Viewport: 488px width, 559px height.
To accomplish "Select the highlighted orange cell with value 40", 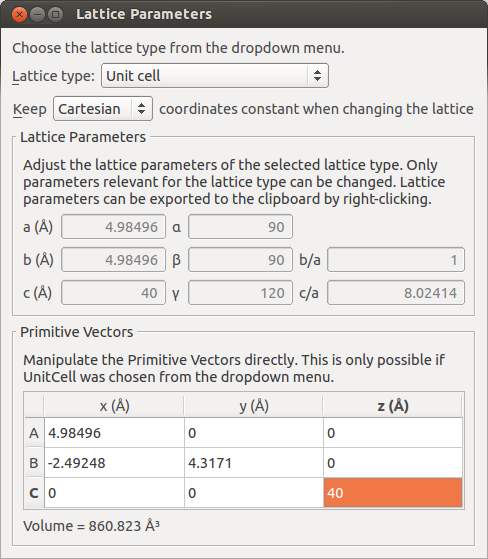I will pos(393,493).
